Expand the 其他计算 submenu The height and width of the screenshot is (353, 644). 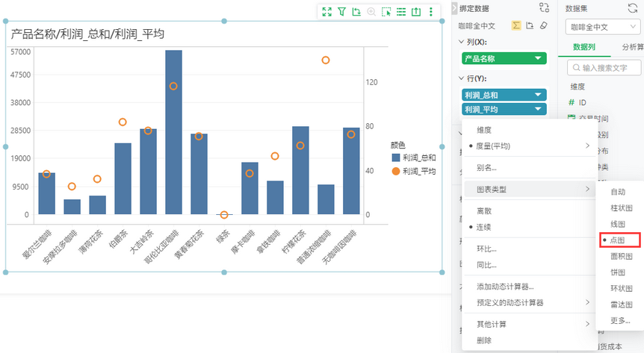click(587, 324)
